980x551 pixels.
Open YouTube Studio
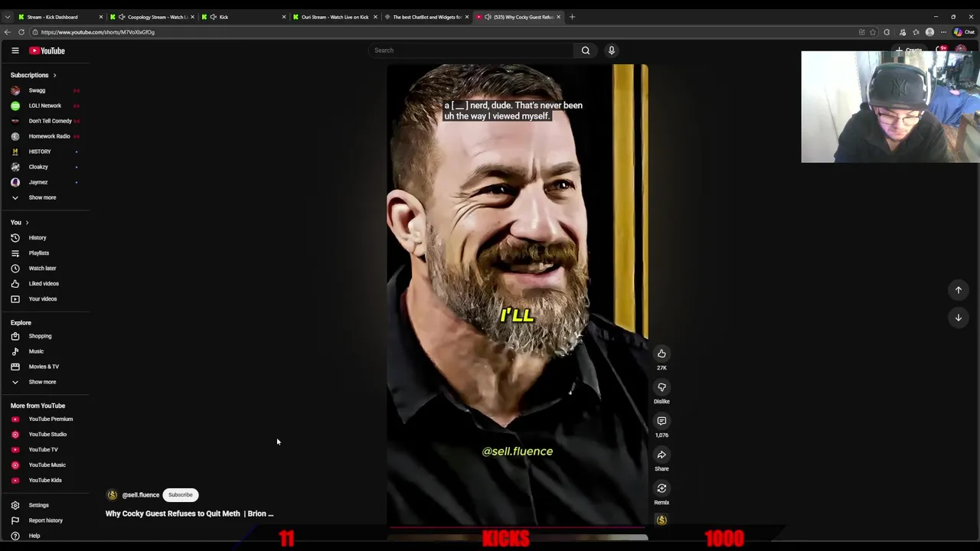pyautogui.click(x=47, y=435)
